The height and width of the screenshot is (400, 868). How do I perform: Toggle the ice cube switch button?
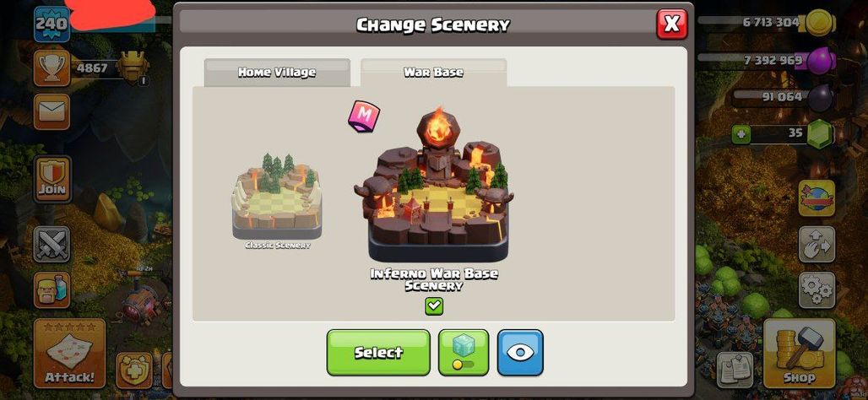(464, 353)
